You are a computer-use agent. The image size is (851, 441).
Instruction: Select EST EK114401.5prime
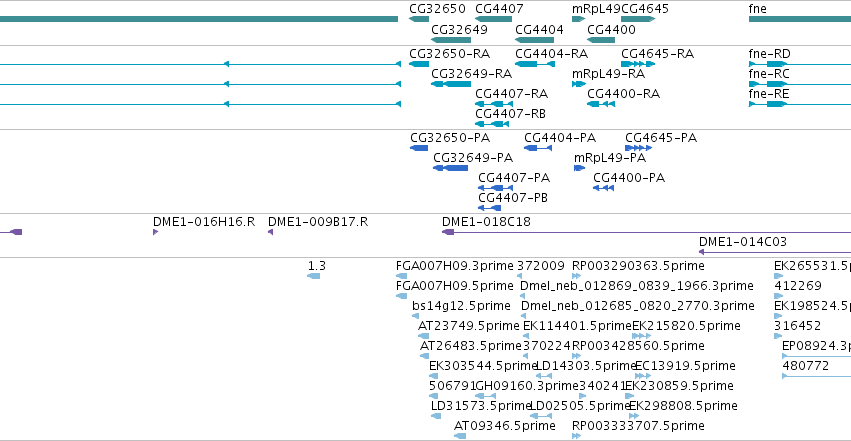pos(526,336)
